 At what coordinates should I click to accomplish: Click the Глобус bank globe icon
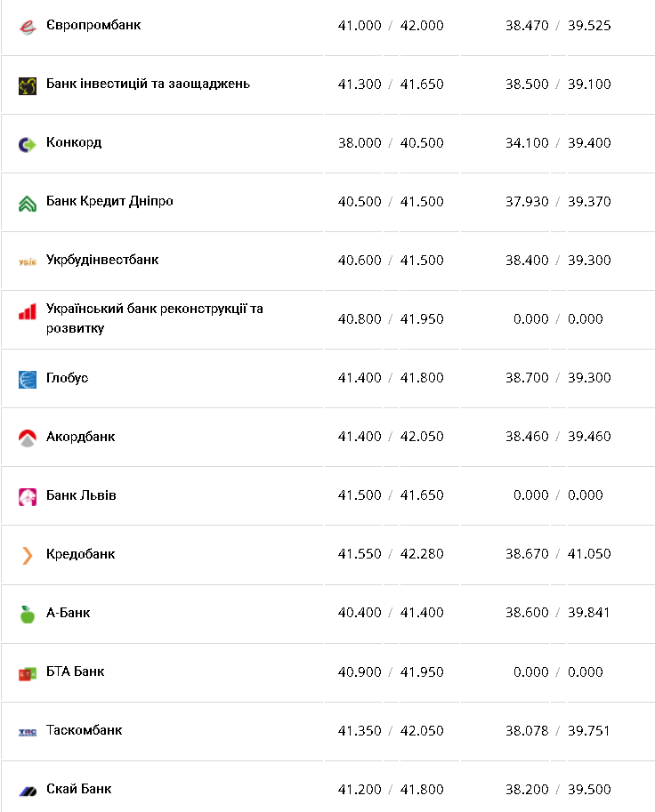(x=28, y=380)
